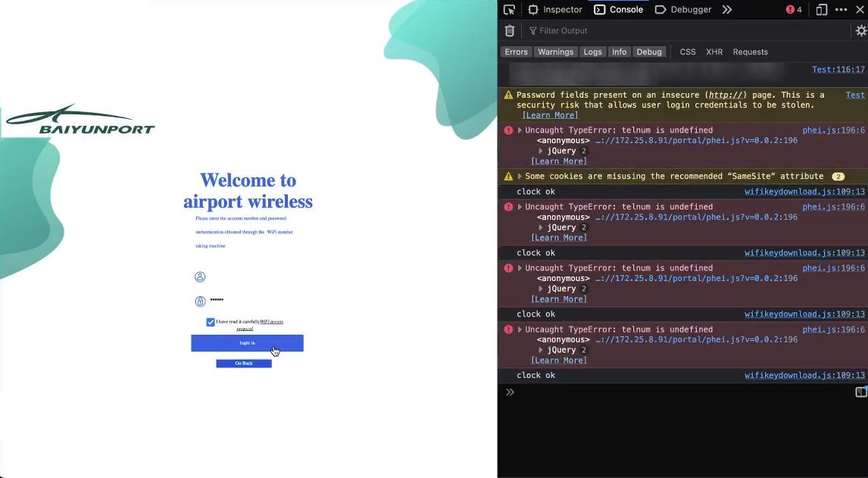The height and width of the screenshot is (478, 868).
Task: Switch to the Debugger tab
Action: [683, 10]
